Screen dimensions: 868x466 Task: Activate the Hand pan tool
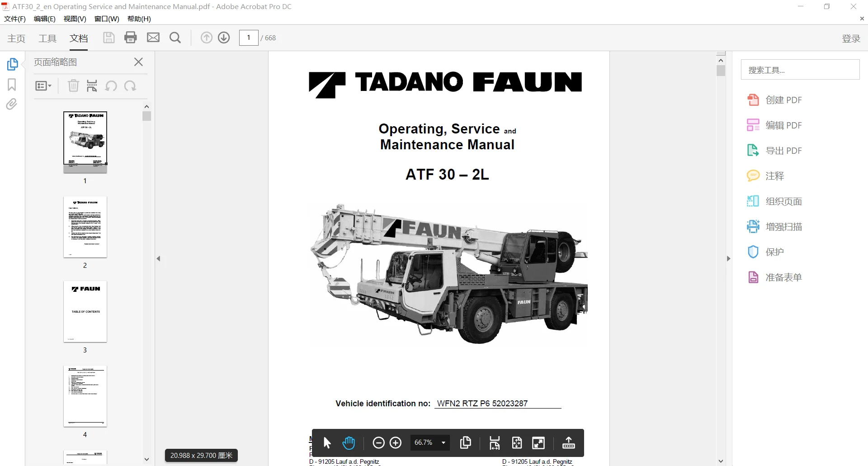pos(349,443)
